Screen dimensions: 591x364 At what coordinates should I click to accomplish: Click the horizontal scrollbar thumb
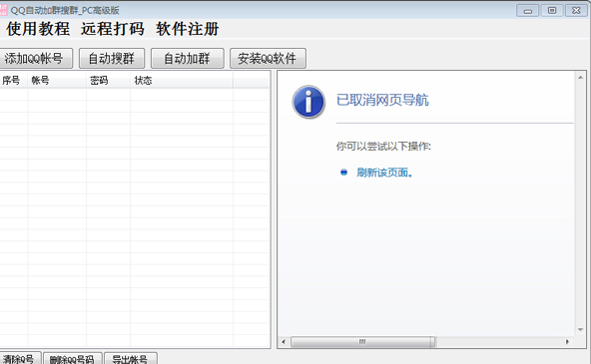pyautogui.click(x=362, y=342)
